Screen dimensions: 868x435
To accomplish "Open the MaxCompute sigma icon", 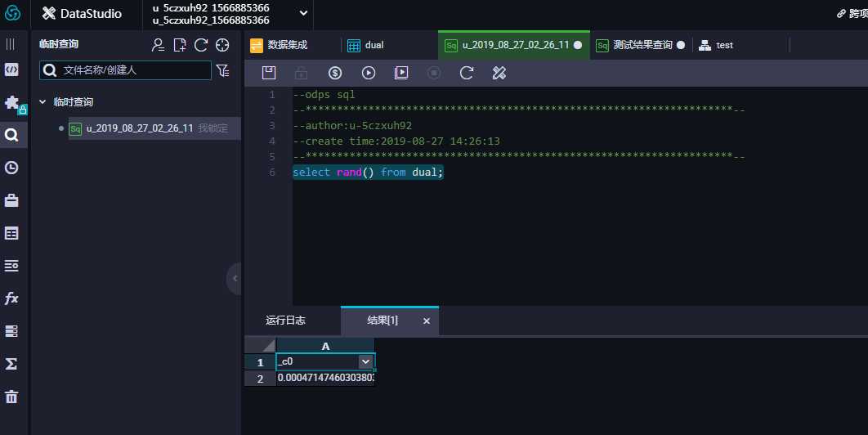I will pyautogui.click(x=11, y=364).
